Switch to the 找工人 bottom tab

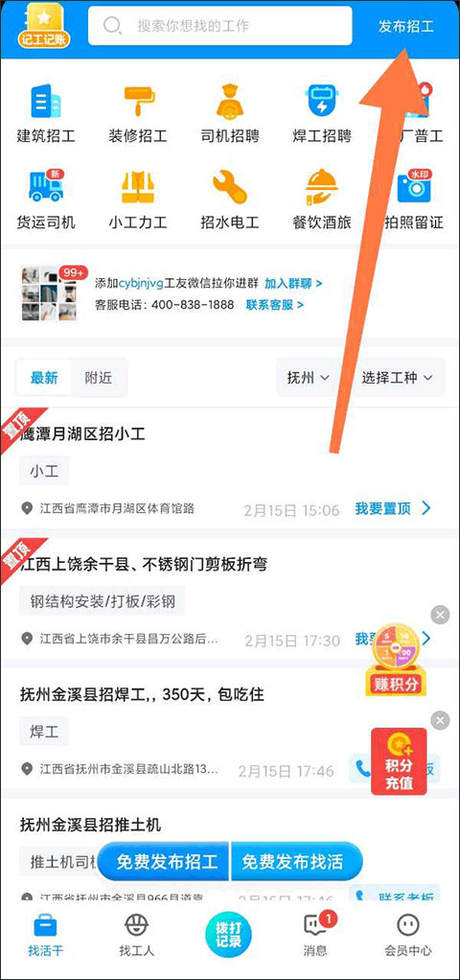click(137, 934)
